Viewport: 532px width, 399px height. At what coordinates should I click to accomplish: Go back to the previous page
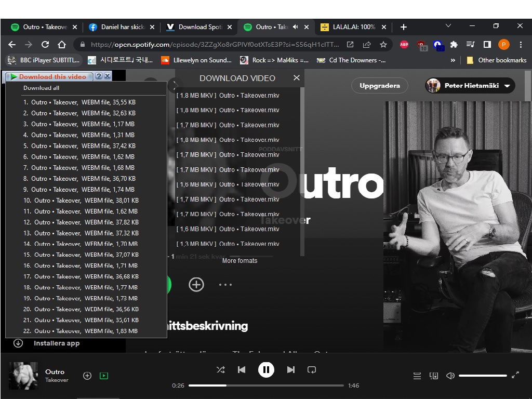coord(12,45)
